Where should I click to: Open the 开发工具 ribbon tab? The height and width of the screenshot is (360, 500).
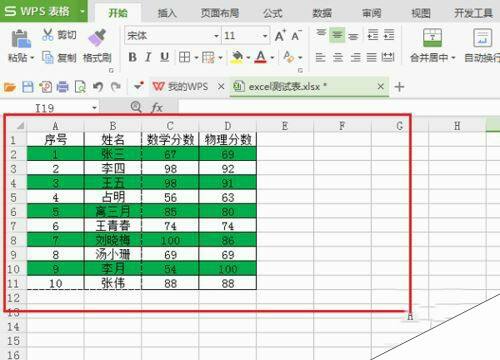[x=473, y=13]
